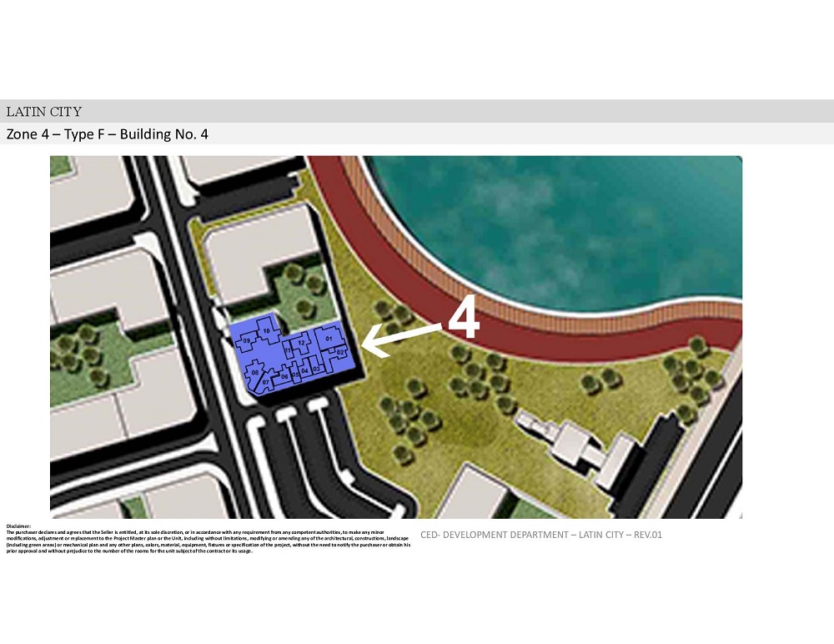834x644 pixels.
Task: Click unit 10 on the plan
Action: click(x=267, y=331)
